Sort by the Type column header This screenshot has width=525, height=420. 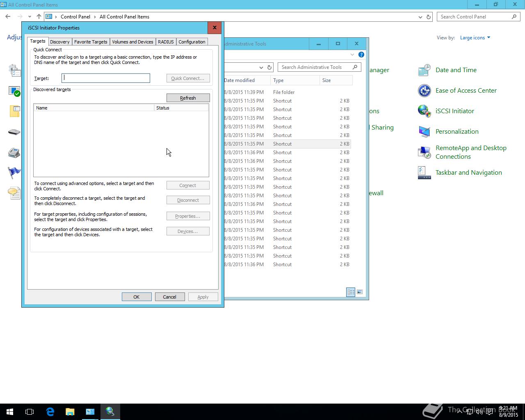(295, 80)
